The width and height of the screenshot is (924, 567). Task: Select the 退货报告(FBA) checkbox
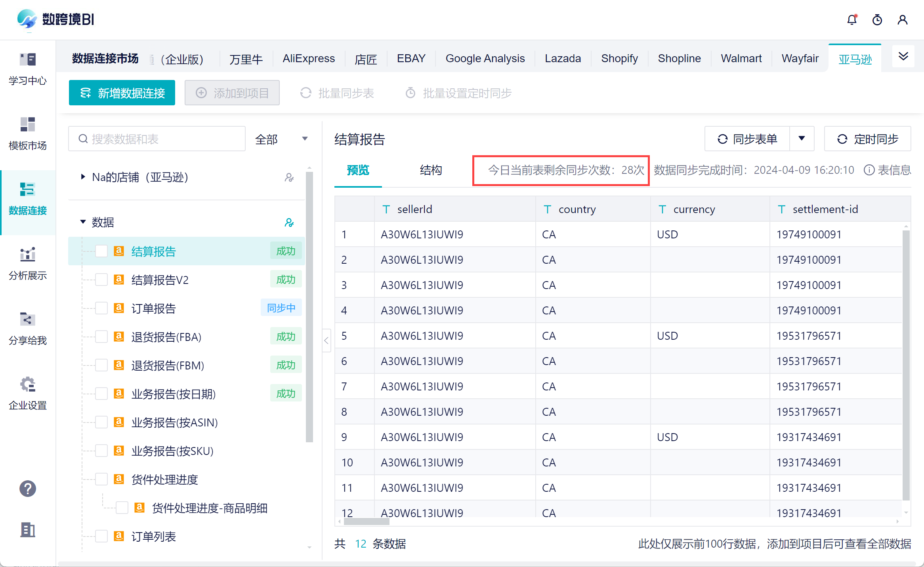[101, 337]
